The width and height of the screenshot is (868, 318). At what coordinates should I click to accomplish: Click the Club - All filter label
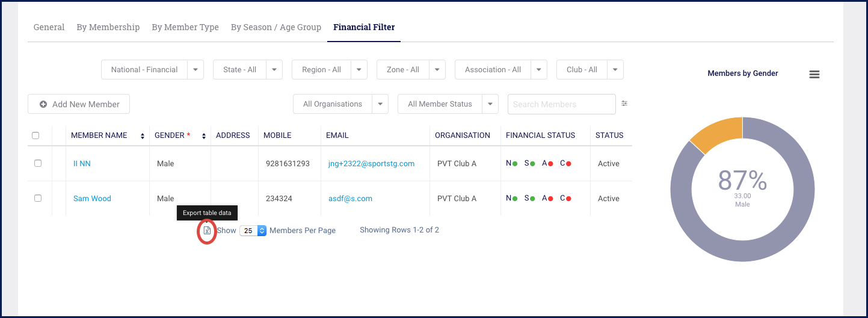tap(582, 69)
